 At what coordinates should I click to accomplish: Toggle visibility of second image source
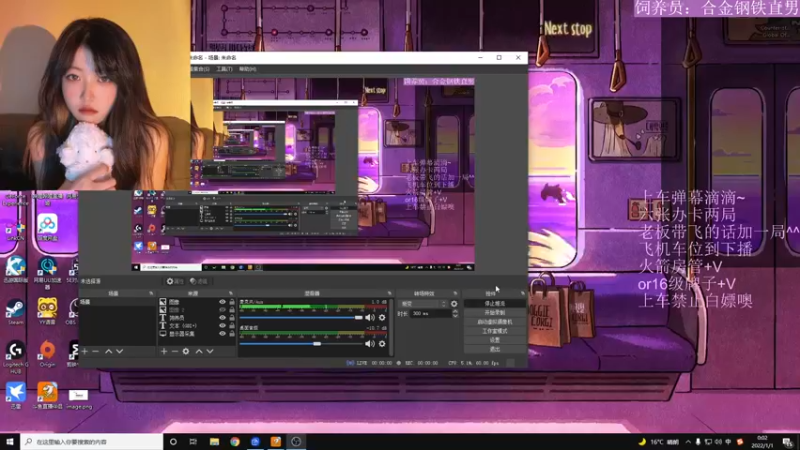tap(222, 310)
